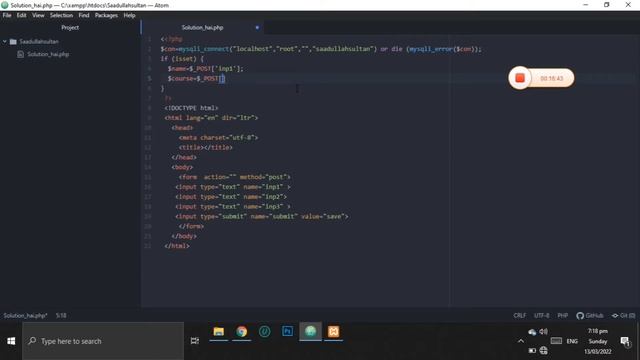Open the network globe tray icon

point(543,350)
